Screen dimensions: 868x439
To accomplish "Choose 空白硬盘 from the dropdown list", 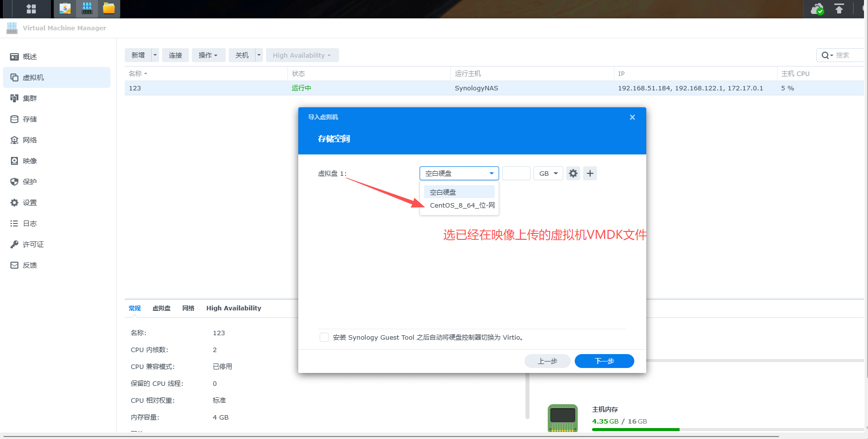I will point(459,192).
